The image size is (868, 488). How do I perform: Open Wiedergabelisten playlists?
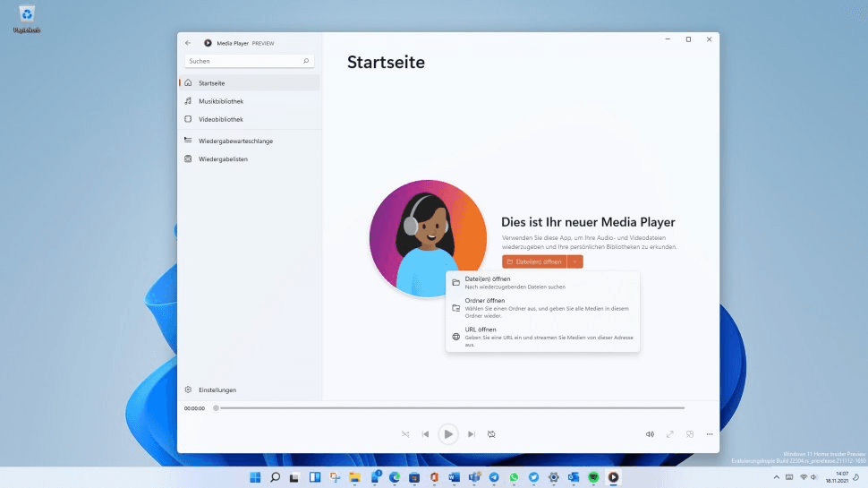point(249,159)
